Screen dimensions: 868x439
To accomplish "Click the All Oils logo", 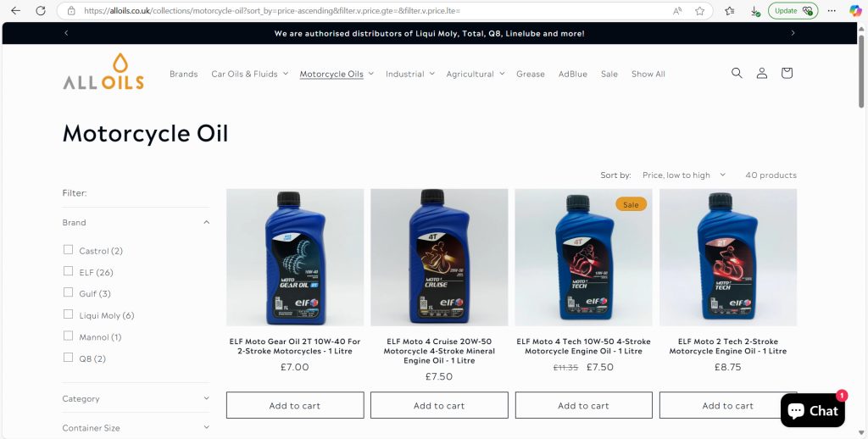I will pos(103,72).
